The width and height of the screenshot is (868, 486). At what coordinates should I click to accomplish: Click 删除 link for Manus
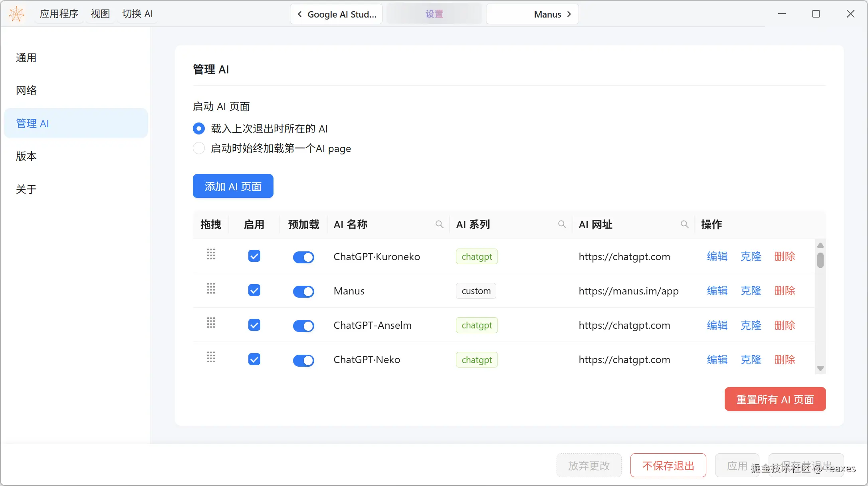pos(785,290)
